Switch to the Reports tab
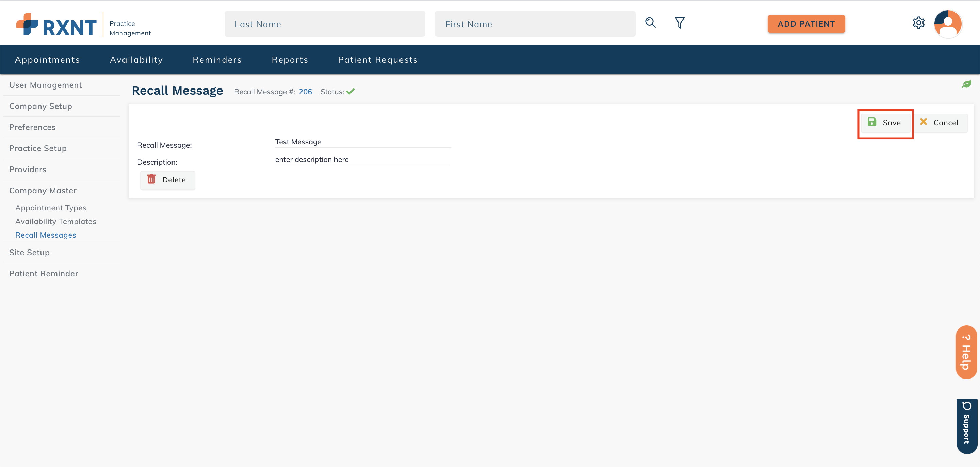 point(290,59)
